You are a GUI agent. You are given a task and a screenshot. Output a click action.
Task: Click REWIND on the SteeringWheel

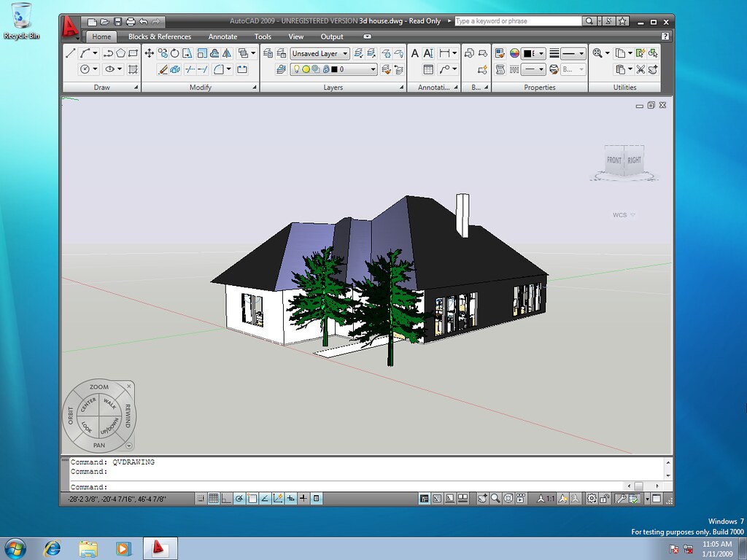click(128, 416)
